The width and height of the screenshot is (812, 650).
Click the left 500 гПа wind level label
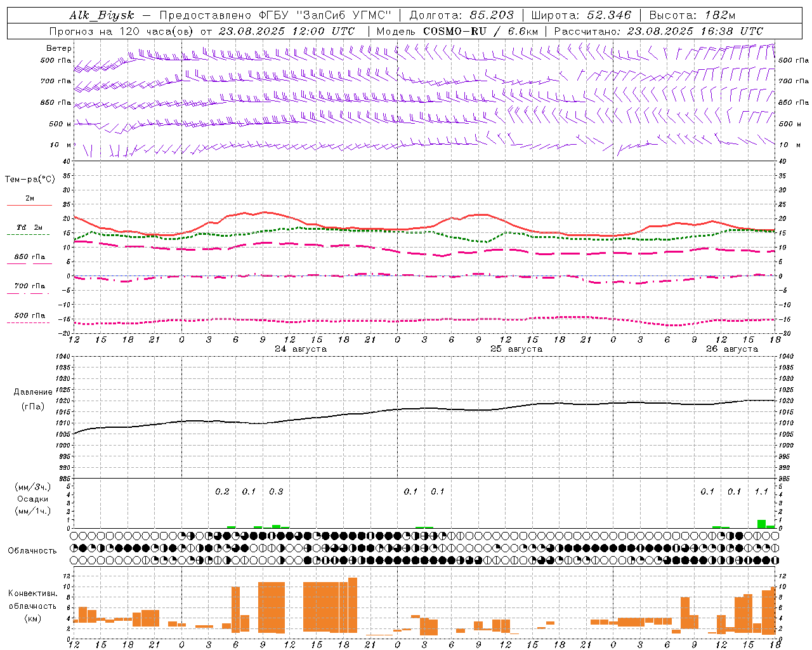[56, 60]
